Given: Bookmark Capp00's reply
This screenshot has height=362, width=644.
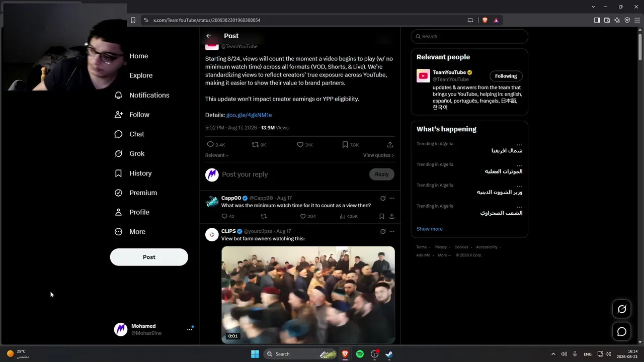Looking at the screenshot, I should pos(382,217).
